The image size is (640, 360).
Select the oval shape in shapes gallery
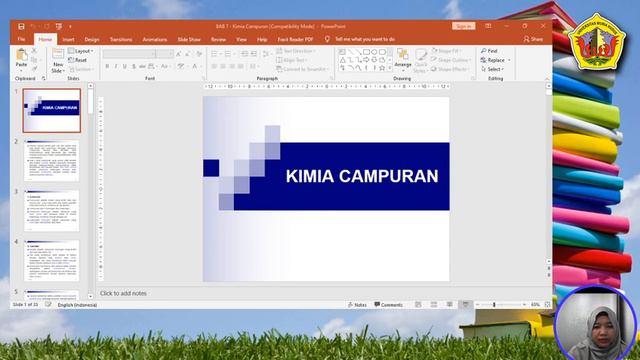point(374,52)
